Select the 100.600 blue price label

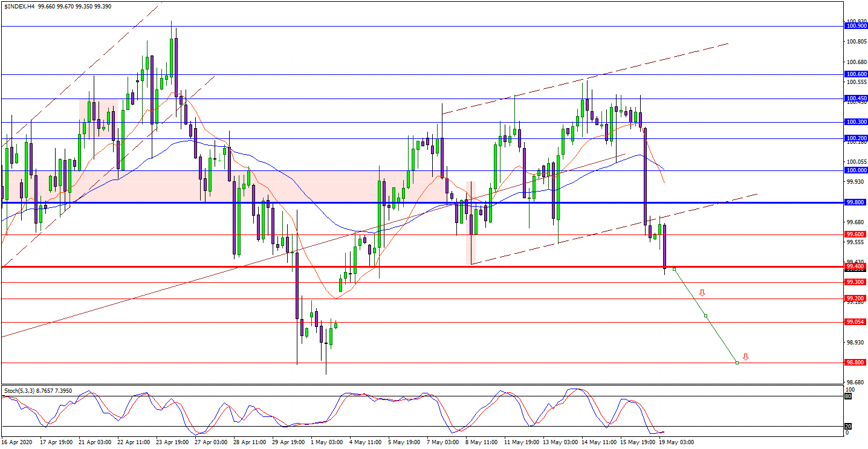[x=857, y=74]
